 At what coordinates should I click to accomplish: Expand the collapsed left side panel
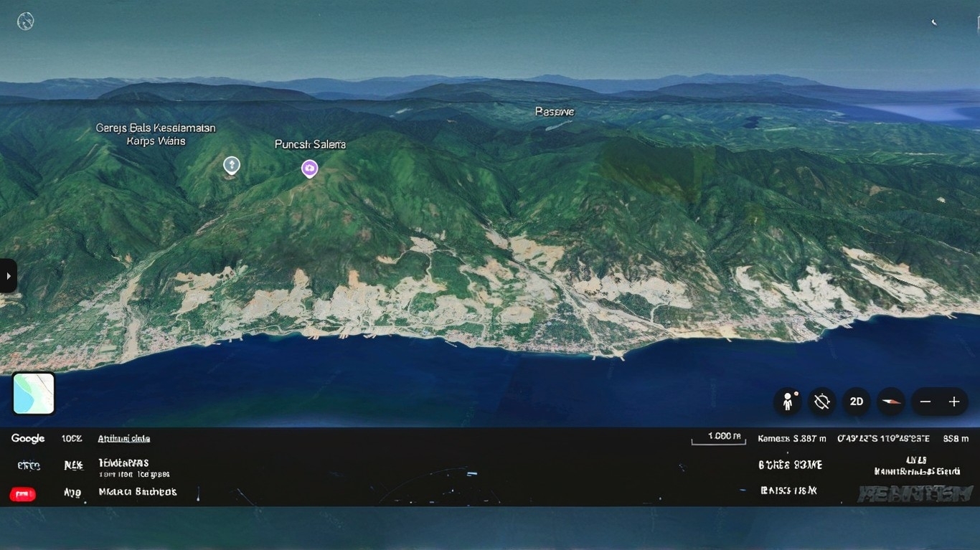point(8,275)
